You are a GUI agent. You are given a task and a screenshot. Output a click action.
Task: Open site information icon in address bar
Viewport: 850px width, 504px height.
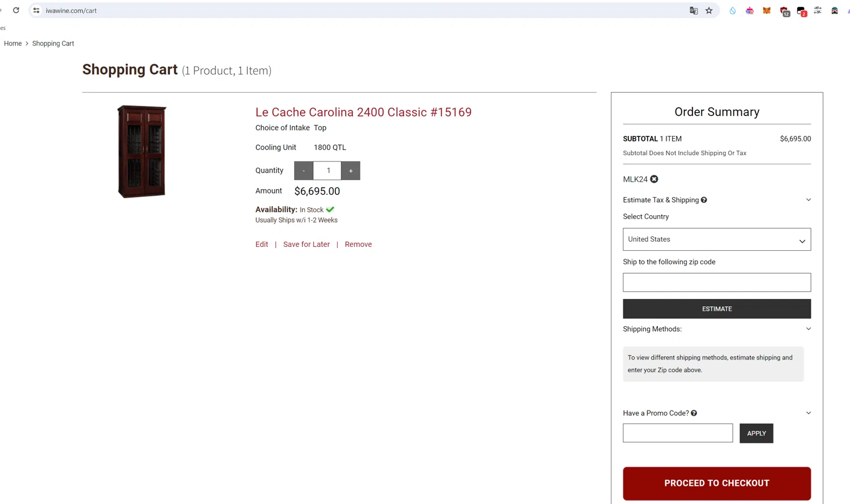pos(36,10)
